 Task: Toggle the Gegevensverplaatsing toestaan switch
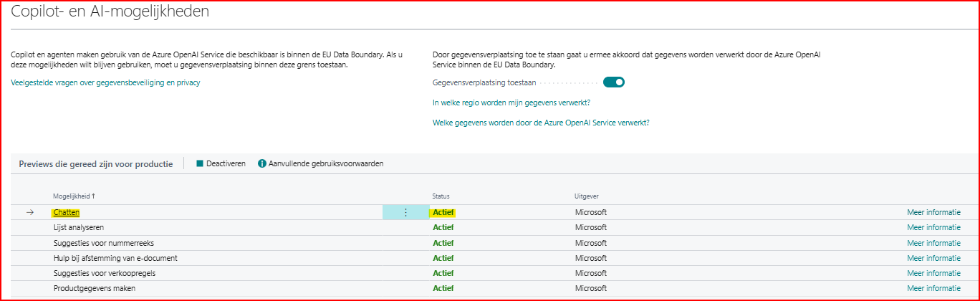[x=614, y=82]
